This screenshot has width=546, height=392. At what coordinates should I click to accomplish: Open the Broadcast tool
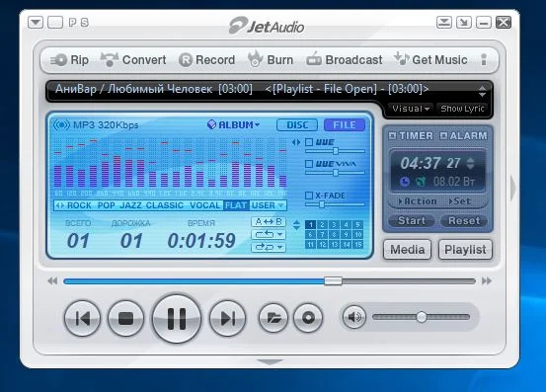pyautogui.click(x=345, y=59)
